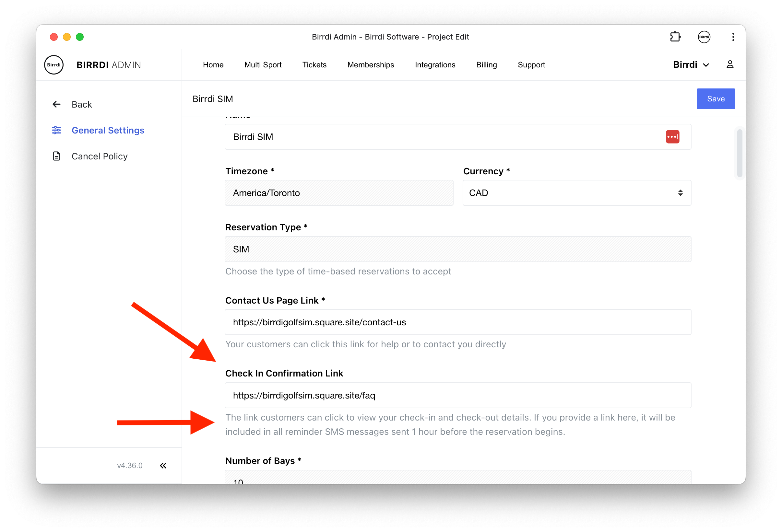This screenshot has width=782, height=532.
Task: Click the Birrdi logo in sidebar header
Action: 54,64
